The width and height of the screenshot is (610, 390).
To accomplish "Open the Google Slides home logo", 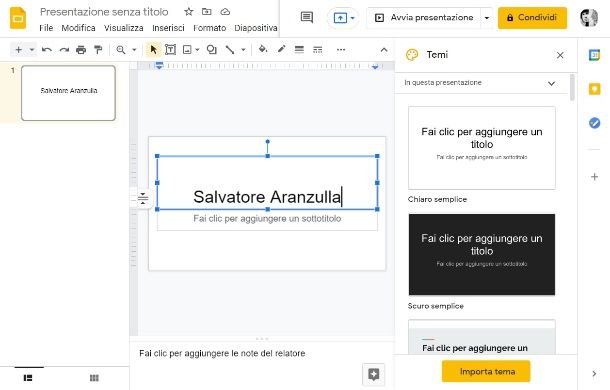I will [18, 18].
